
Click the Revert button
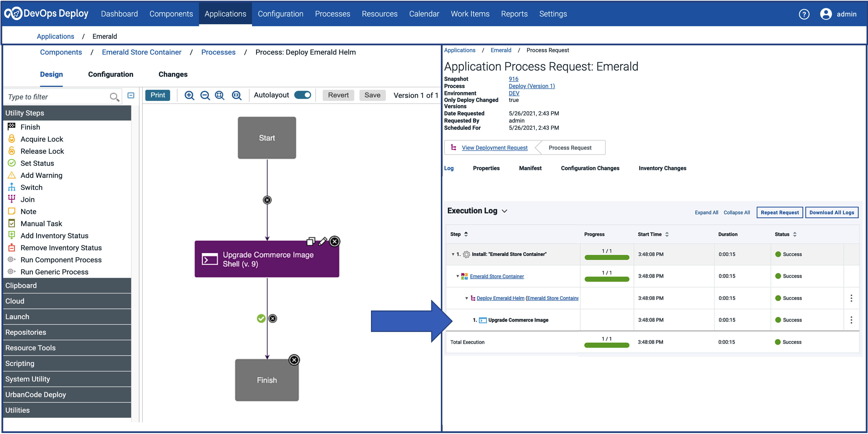click(x=338, y=95)
